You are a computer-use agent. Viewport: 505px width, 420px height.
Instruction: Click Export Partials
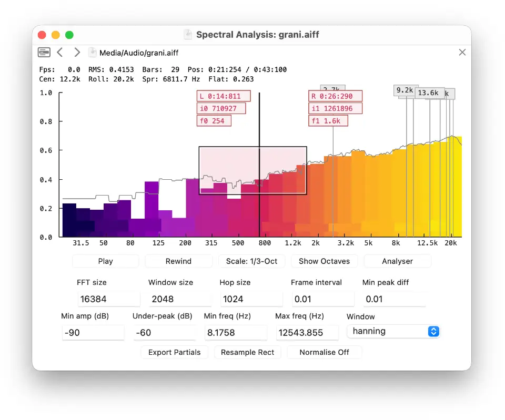(174, 352)
